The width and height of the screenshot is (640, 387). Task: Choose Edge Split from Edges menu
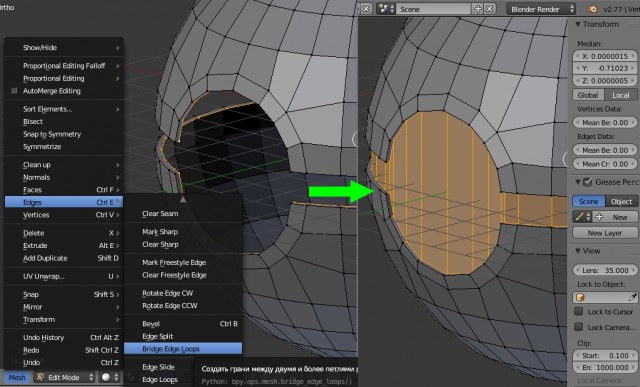pos(183,336)
